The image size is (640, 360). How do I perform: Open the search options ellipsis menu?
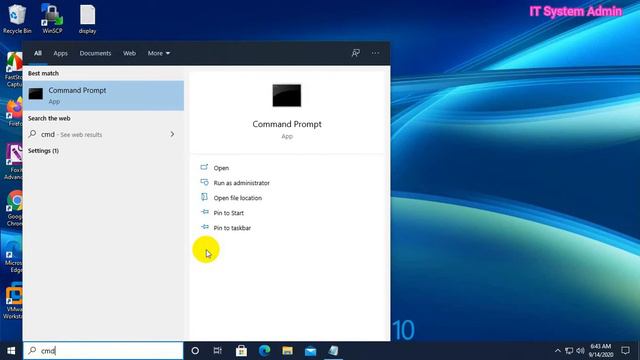[x=375, y=53]
